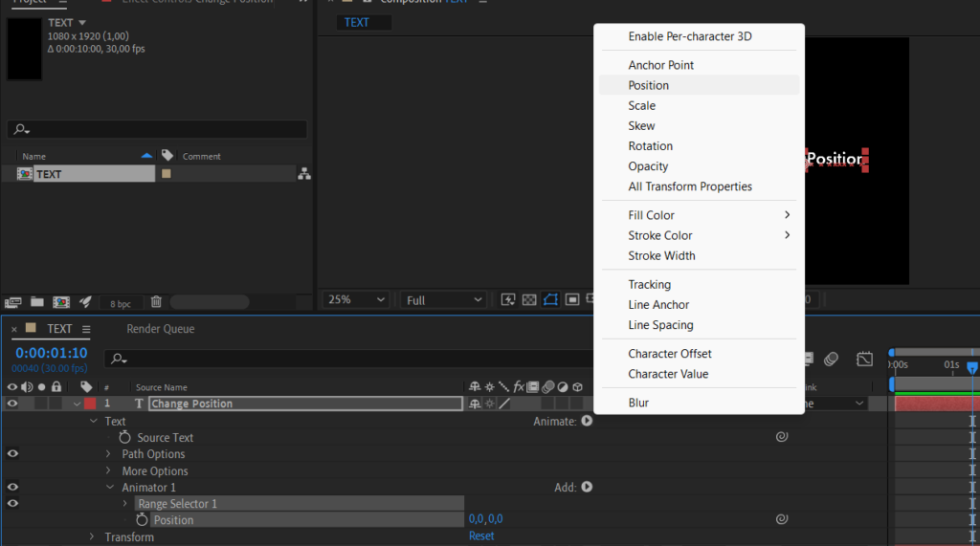Choose Line Anchor from menu

[658, 305]
